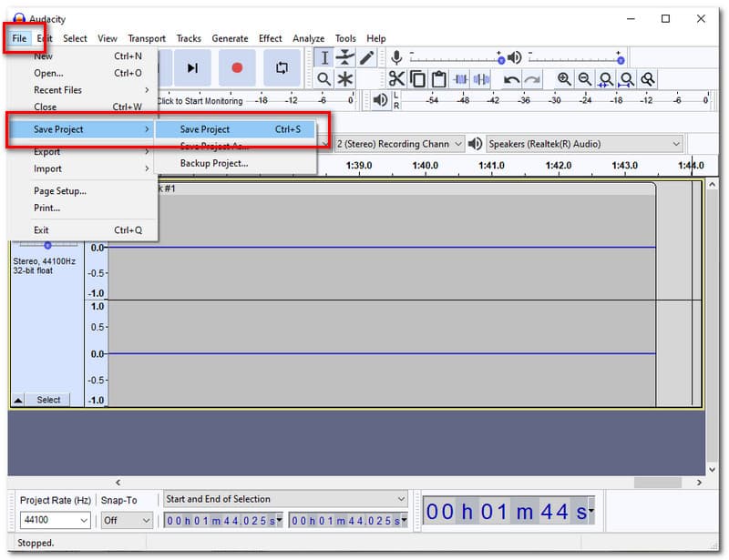Screen dimensions: 729x560
Task: Select the Zoom magnifier tool
Action: (324, 79)
